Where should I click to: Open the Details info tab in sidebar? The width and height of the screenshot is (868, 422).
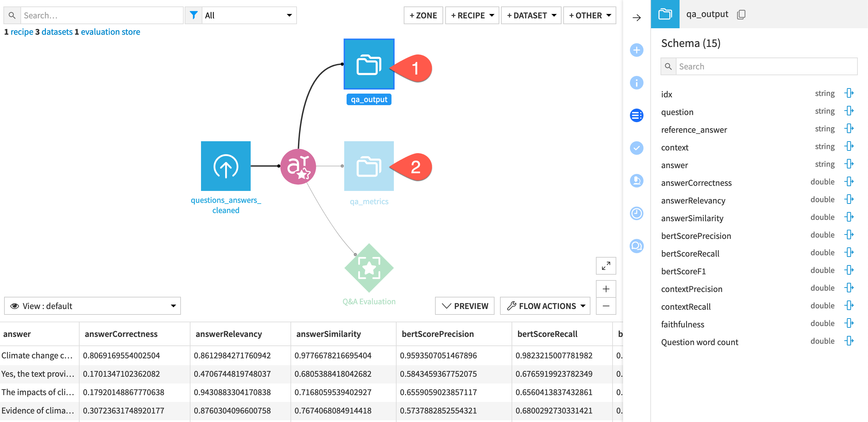click(x=637, y=83)
